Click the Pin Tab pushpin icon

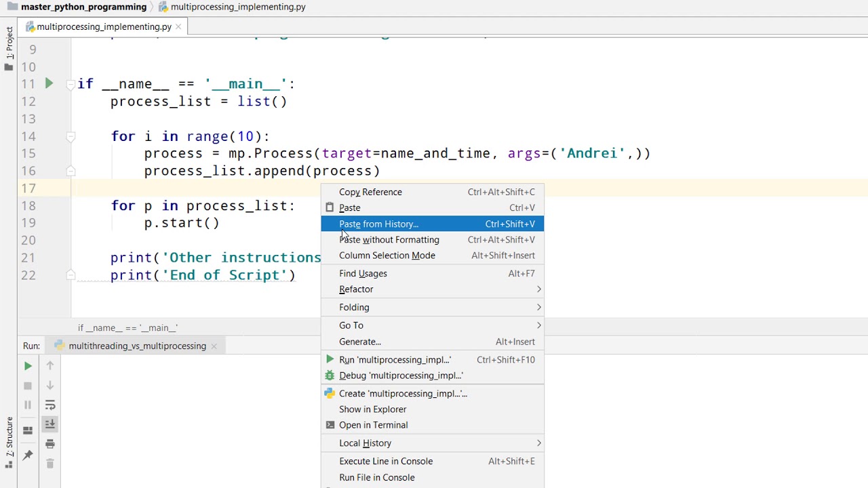point(28,455)
